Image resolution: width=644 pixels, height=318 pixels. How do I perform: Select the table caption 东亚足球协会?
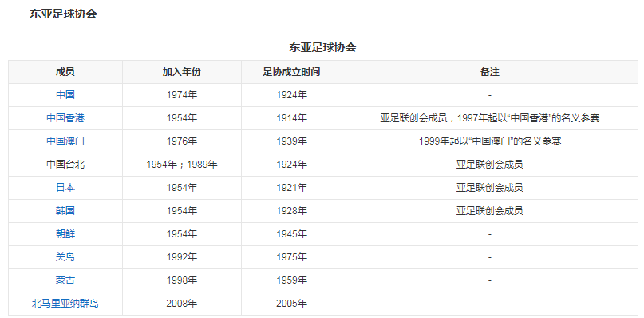[322, 47]
